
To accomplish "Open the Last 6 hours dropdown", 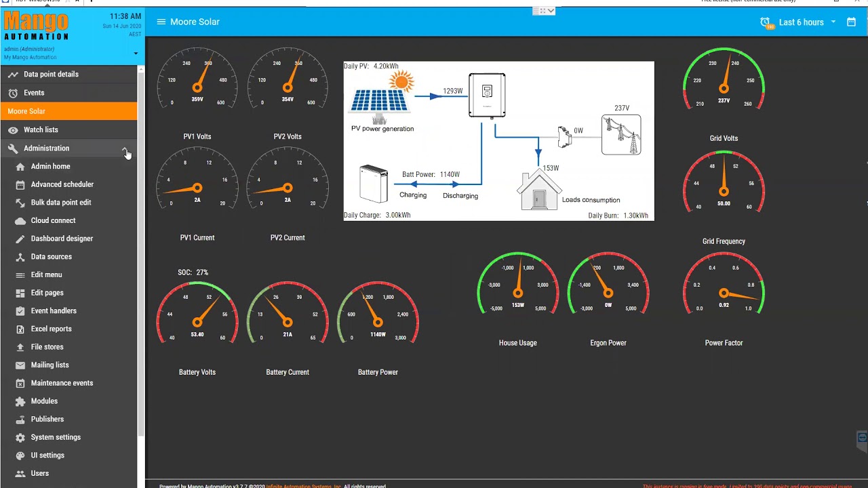I will pos(807,22).
